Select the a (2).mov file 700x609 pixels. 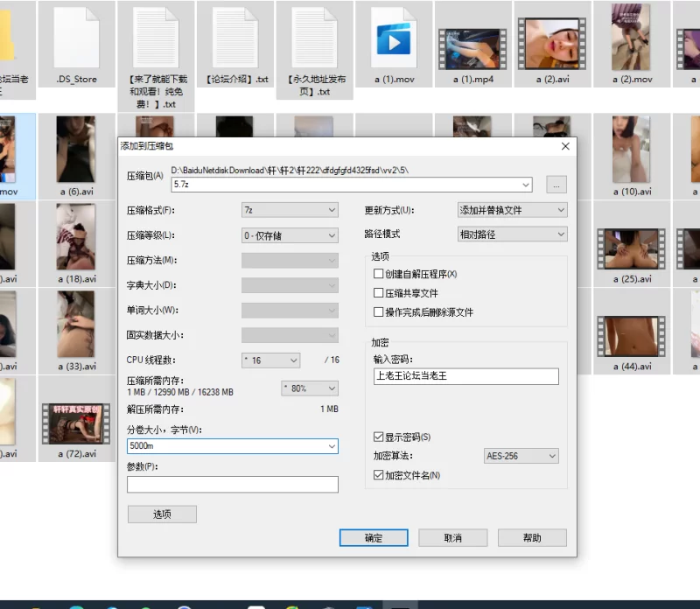pyautogui.click(x=632, y=44)
